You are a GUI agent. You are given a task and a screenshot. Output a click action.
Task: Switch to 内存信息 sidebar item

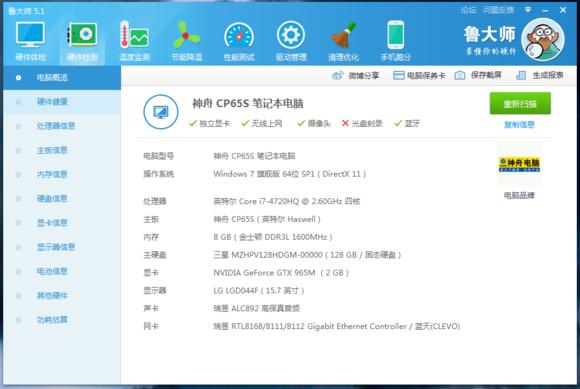[x=62, y=174]
